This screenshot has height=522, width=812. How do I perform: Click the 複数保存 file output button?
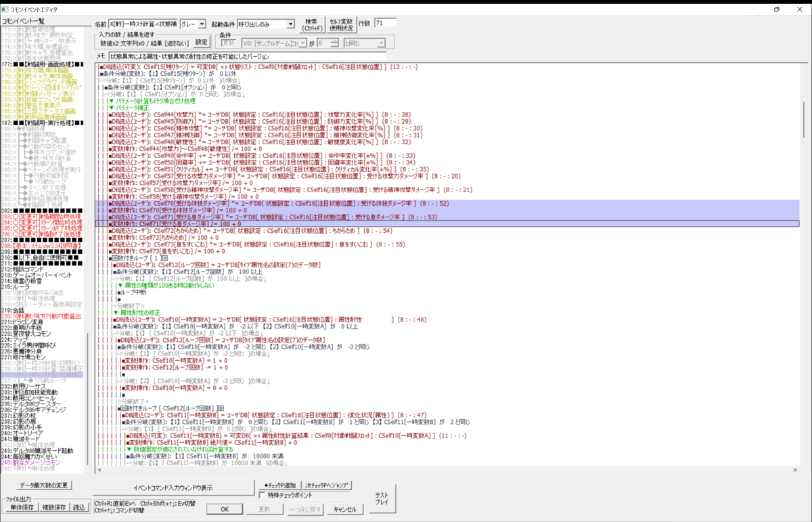tap(53, 507)
